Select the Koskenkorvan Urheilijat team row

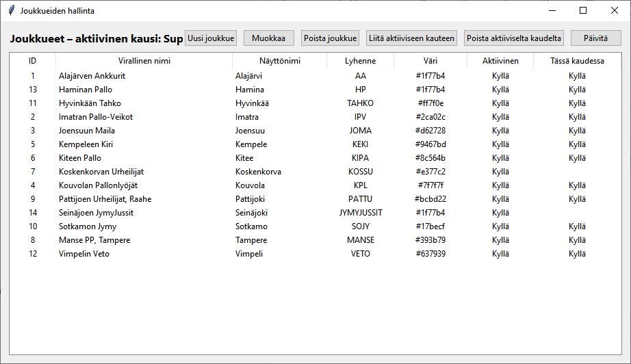101,172
